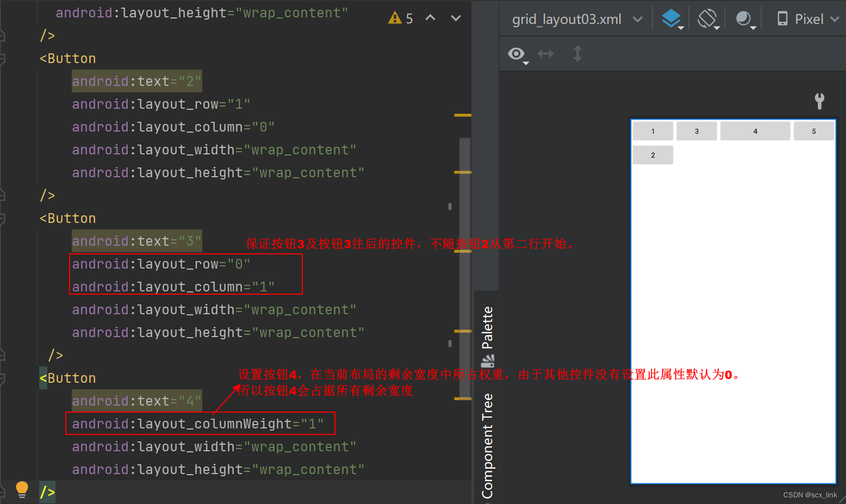
Task: Open the Pixel device dropdown
Action: [x=808, y=19]
